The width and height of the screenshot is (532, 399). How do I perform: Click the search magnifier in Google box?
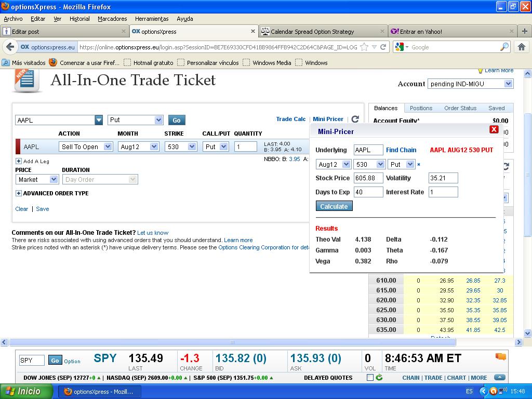click(x=504, y=47)
